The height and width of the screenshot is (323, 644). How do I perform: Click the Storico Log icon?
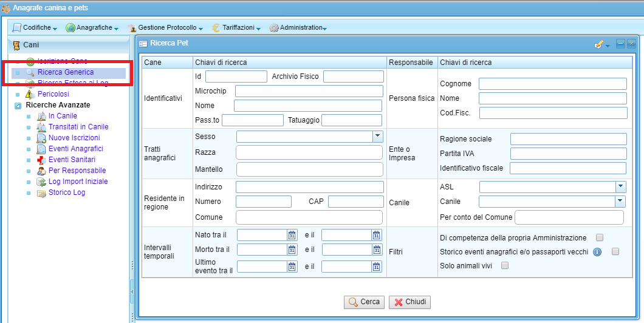pos(41,193)
